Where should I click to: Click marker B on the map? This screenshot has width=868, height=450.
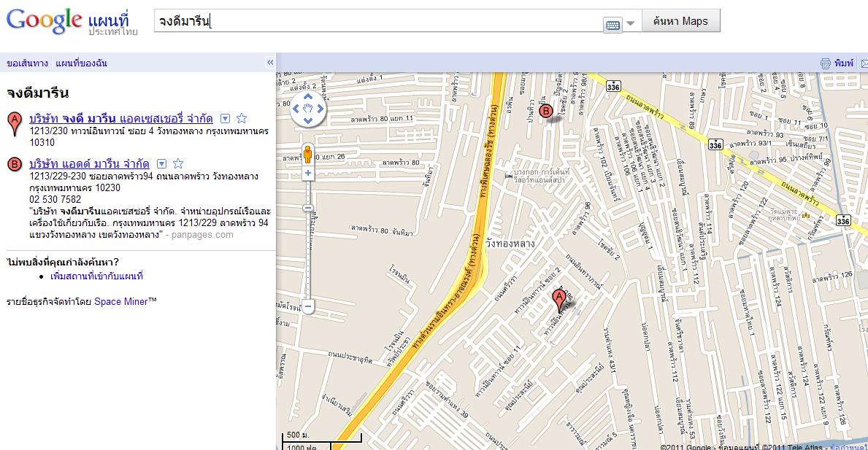[545, 112]
